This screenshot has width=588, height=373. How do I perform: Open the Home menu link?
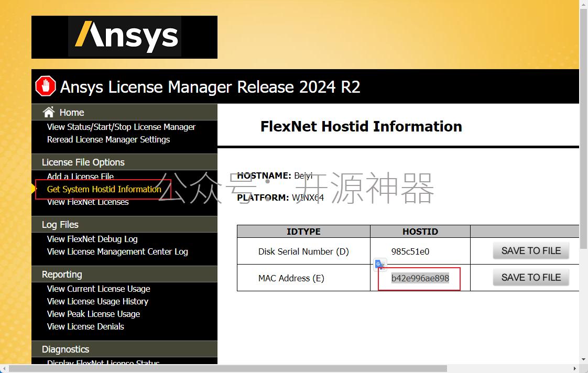[x=72, y=113]
